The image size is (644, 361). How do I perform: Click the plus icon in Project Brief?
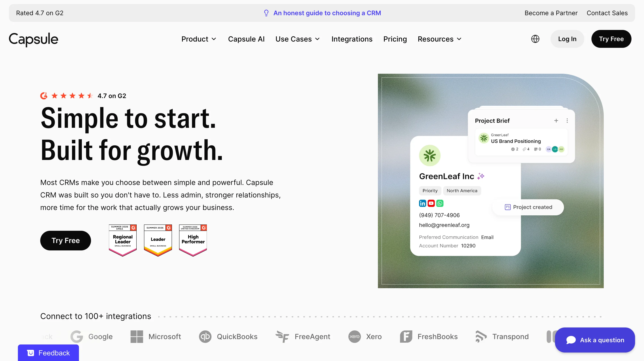tap(556, 121)
